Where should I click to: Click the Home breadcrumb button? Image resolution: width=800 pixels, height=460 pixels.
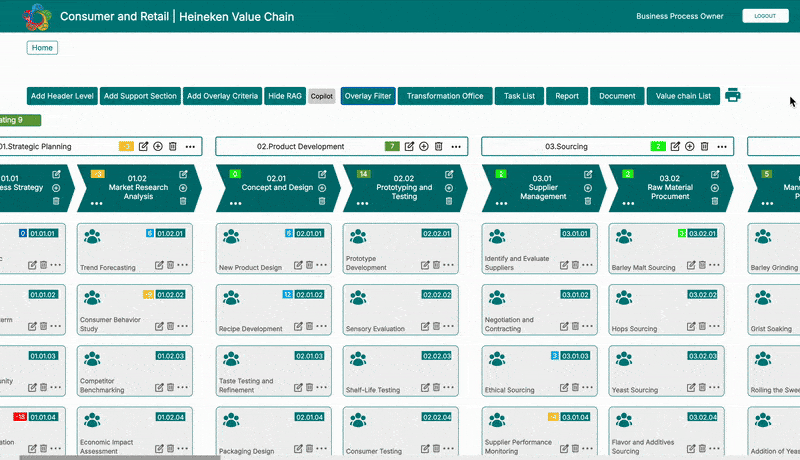pyautogui.click(x=42, y=47)
